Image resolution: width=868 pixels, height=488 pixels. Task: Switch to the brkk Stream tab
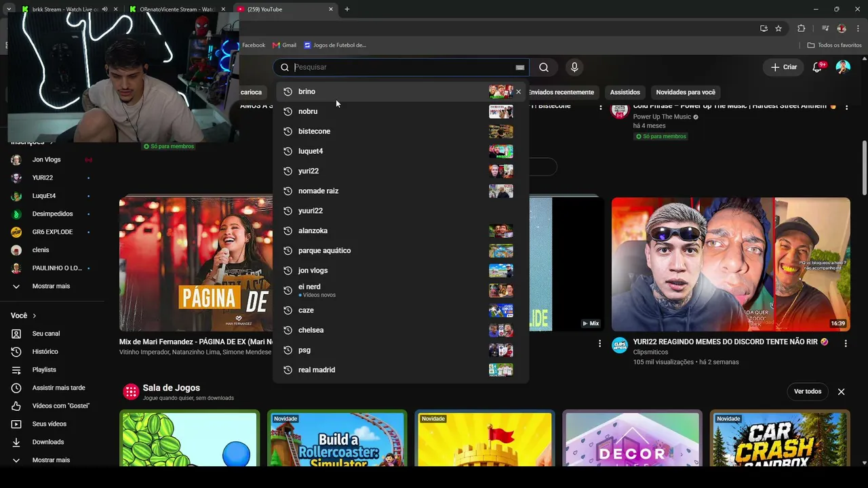pos(65,9)
